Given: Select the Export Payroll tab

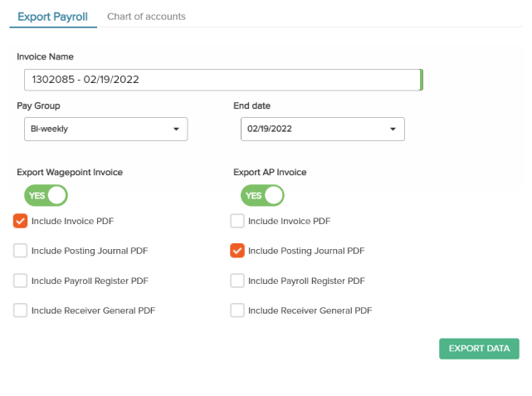Looking at the screenshot, I should pyautogui.click(x=52, y=17).
